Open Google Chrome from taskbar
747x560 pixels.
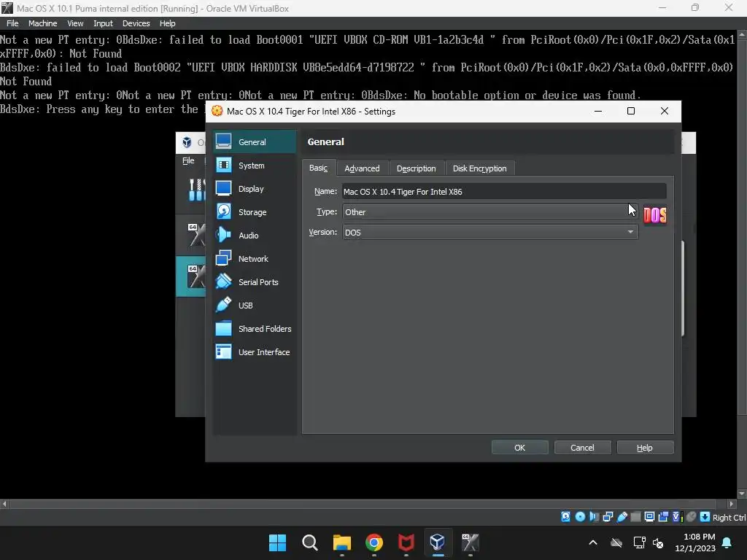374,542
